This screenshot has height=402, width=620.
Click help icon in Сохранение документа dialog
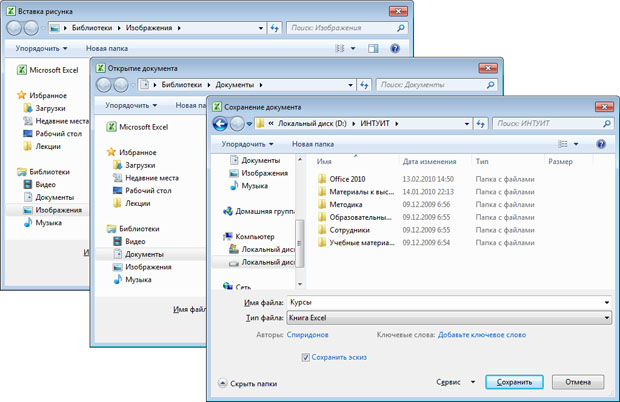tap(600, 144)
